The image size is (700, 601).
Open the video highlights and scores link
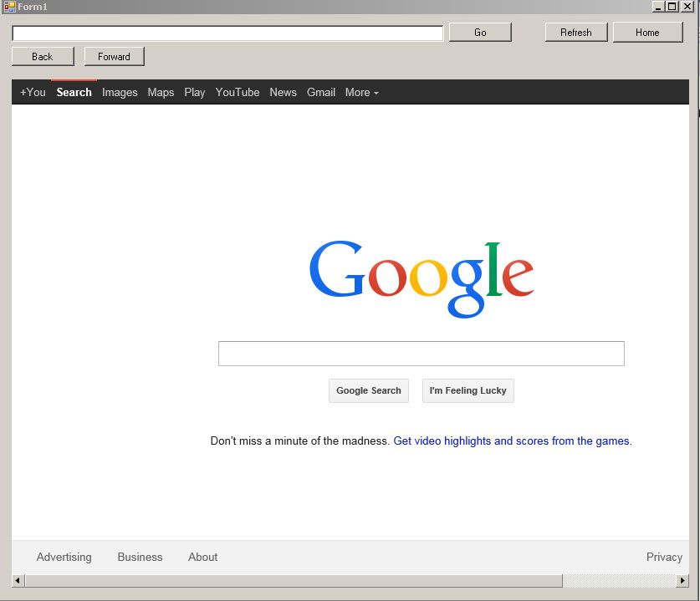point(513,441)
